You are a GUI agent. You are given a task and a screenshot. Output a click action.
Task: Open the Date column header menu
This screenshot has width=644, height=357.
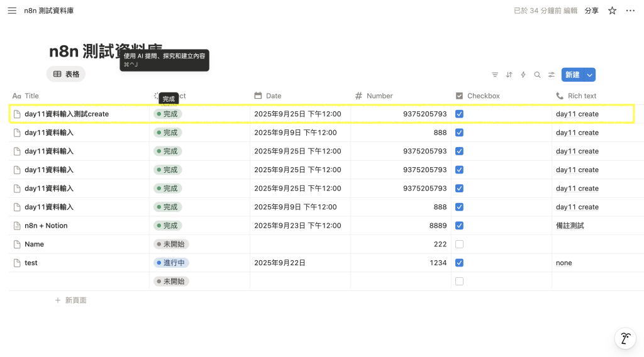pos(268,96)
